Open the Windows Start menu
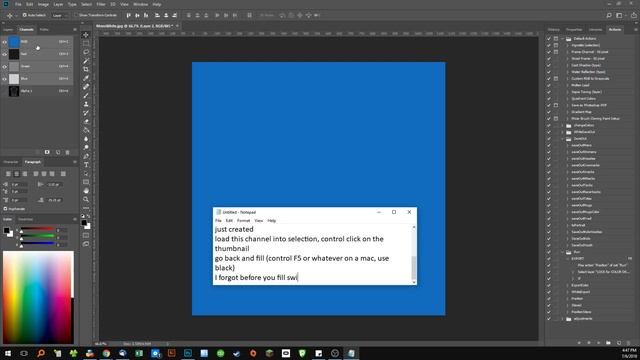The height and width of the screenshot is (360, 640). click(8, 353)
